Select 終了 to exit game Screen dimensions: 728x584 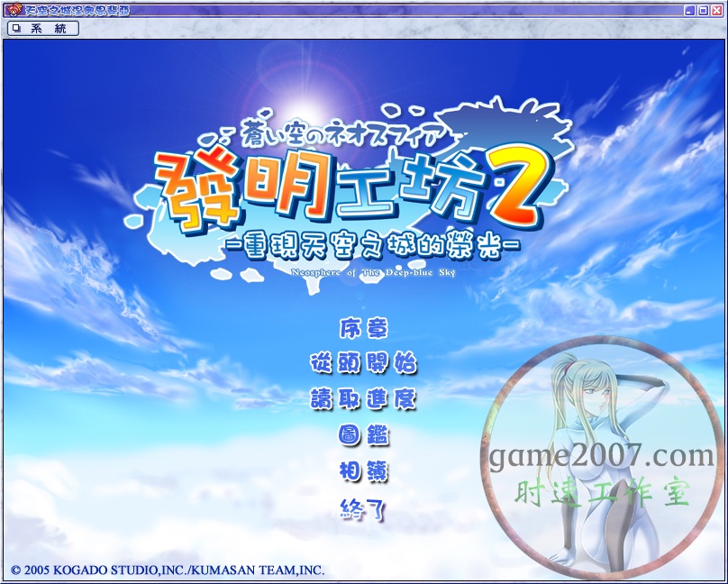tap(363, 509)
